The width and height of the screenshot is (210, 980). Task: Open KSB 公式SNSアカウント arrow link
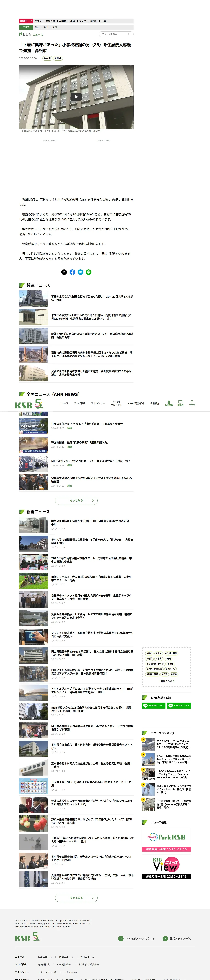point(136,939)
